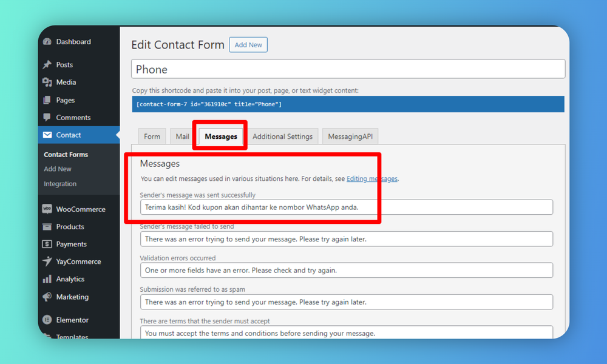Edit the validation errors message field
This screenshot has height=364, width=607.
click(347, 271)
